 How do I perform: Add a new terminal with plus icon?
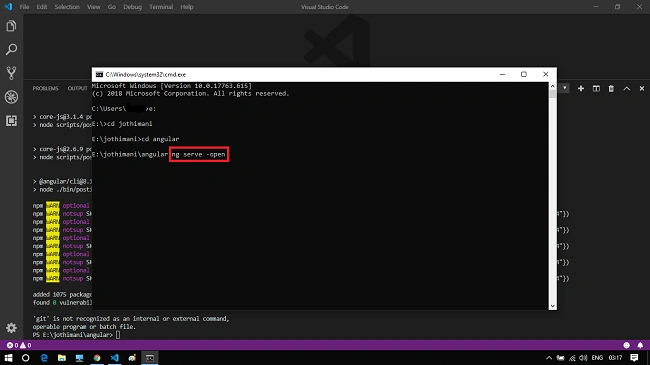[x=581, y=88]
